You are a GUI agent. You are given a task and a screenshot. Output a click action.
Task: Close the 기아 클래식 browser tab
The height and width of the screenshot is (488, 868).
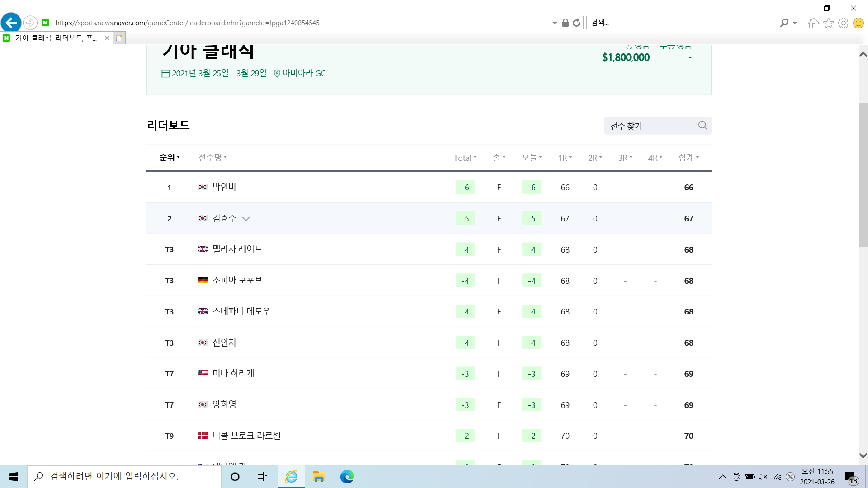tap(107, 38)
